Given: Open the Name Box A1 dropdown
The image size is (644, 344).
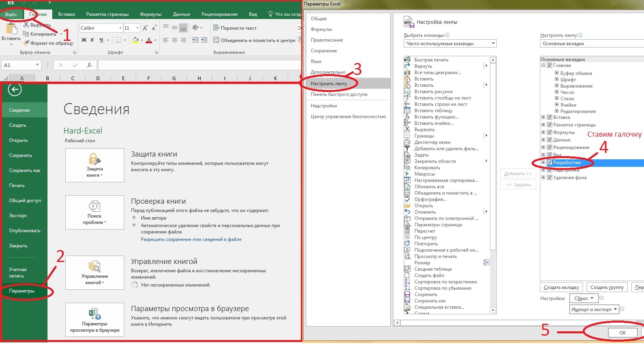Looking at the screenshot, I should point(37,65).
